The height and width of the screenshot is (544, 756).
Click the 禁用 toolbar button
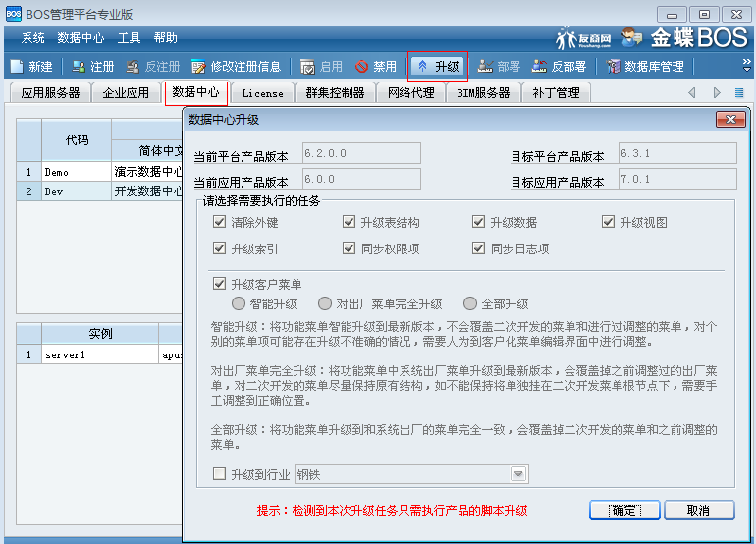(x=376, y=67)
